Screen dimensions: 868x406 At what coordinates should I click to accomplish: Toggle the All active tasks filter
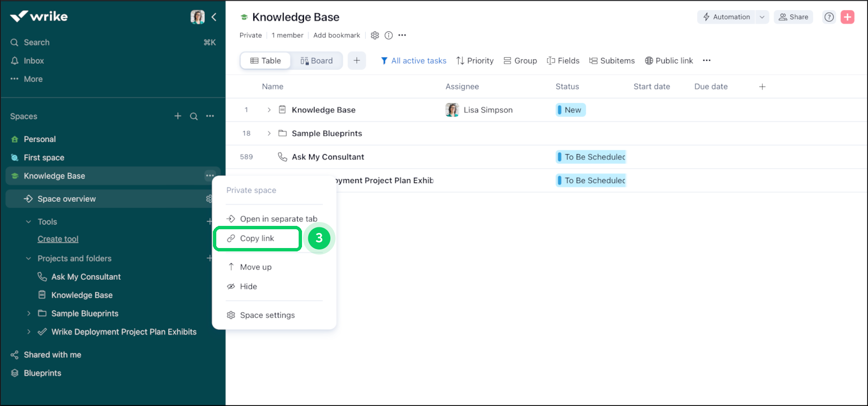pyautogui.click(x=413, y=61)
